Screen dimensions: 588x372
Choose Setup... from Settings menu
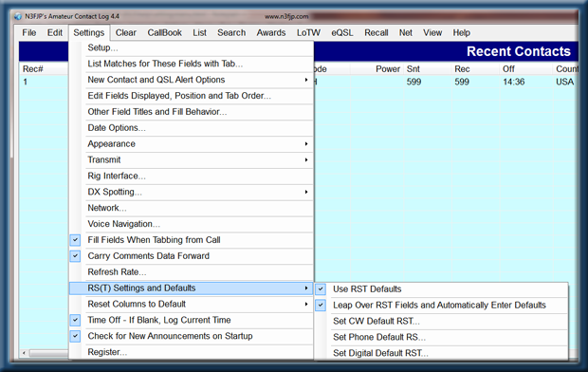tap(192, 48)
